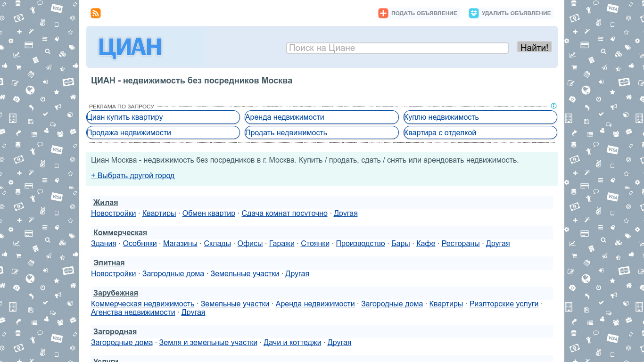Open Загородные дома under Загородная

[122, 343]
